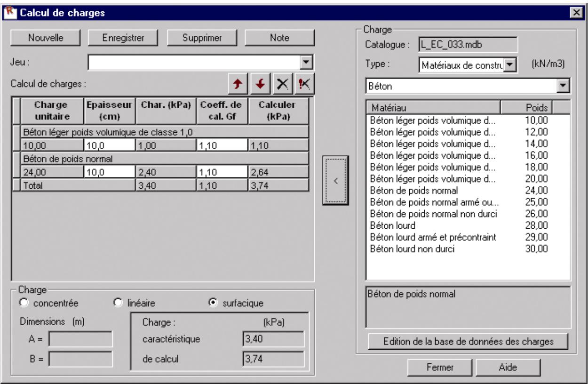
Task: Click the B dimension input field
Action: click(81, 359)
